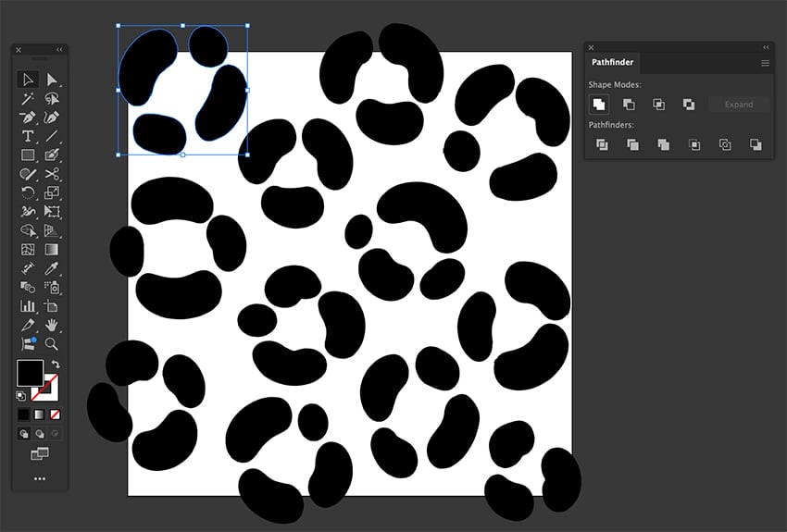Select the Scale tool

pos(52,192)
